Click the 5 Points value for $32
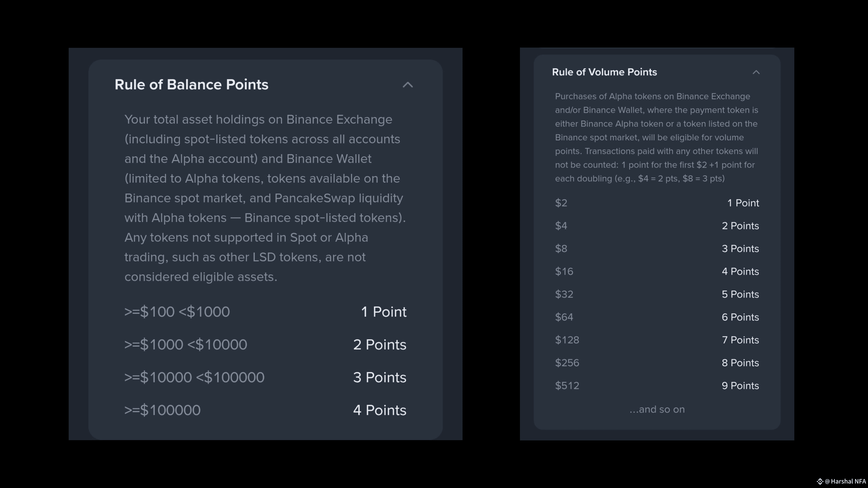This screenshot has width=868, height=488. (x=740, y=294)
